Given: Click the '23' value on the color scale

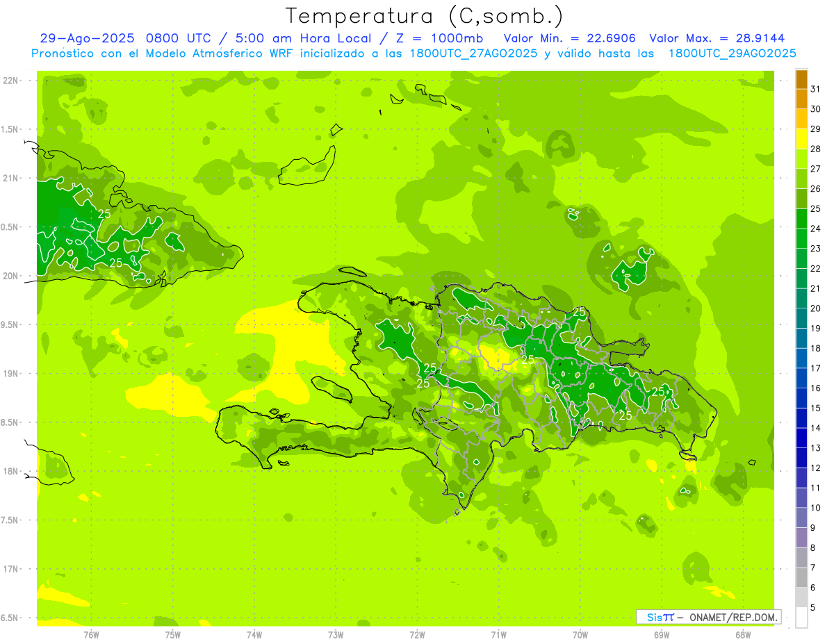Looking at the screenshot, I should pos(816,249).
